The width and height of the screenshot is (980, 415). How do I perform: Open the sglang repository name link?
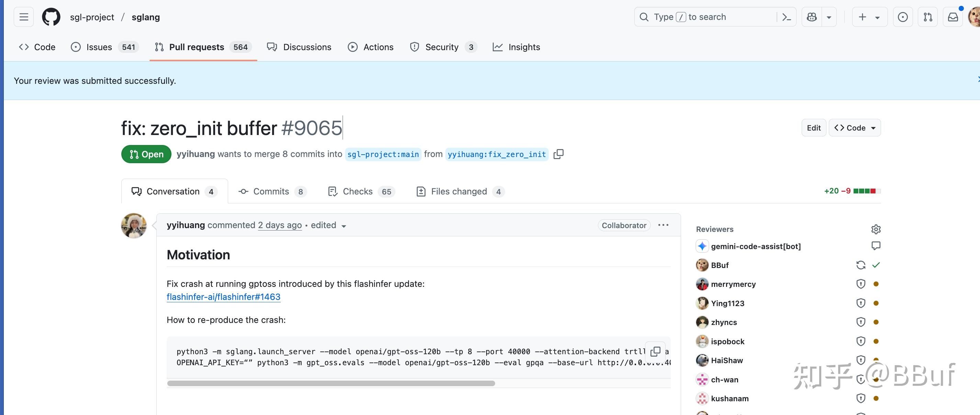pyautogui.click(x=146, y=17)
